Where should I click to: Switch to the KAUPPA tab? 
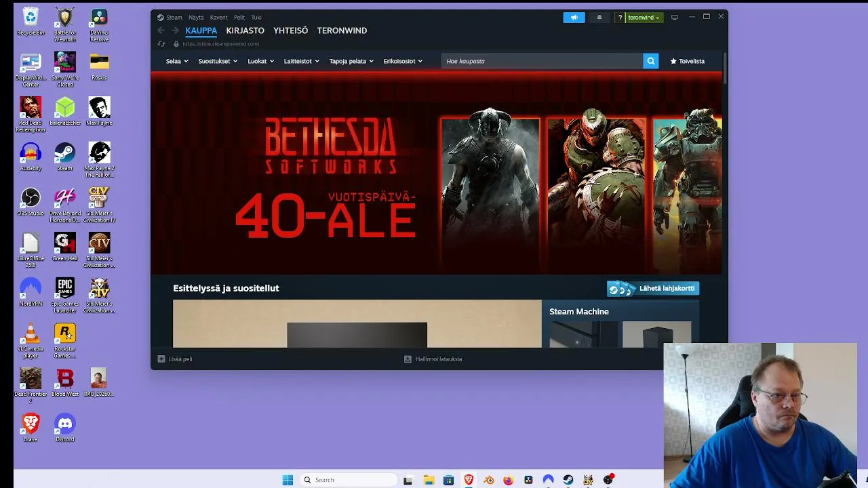201,30
